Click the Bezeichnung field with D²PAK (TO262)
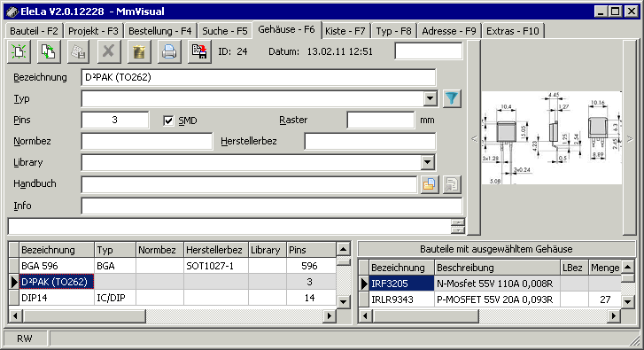The width and height of the screenshot is (644, 350). point(259,77)
